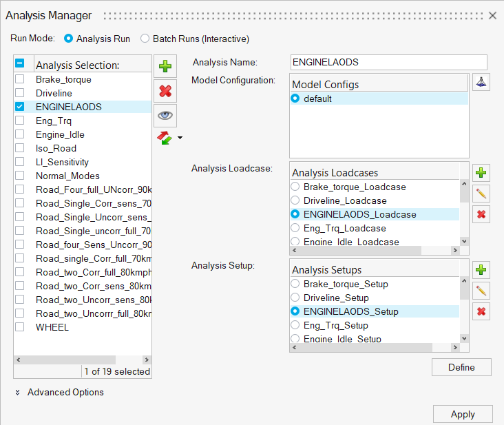Check the Engine_Idle analysis checkbox
This screenshot has height=425, width=504.
[x=19, y=134]
